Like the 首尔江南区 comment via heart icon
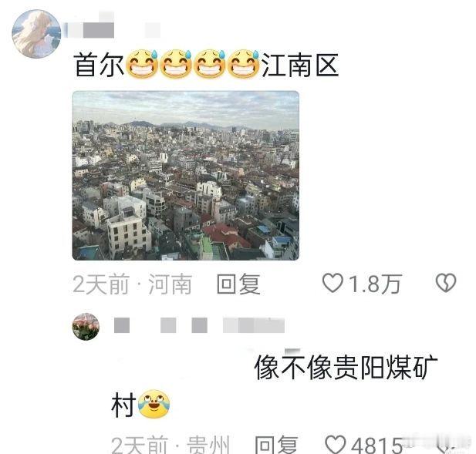476x454 pixels. pos(333,283)
